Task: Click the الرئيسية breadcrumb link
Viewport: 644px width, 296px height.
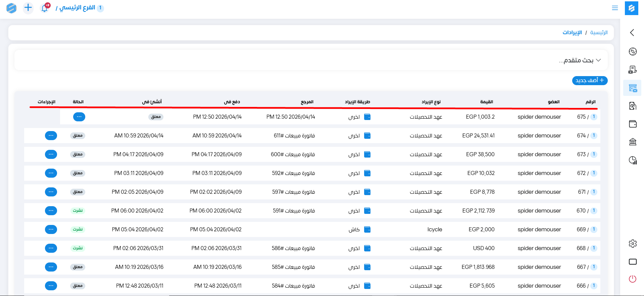Action: pyautogui.click(x=599, y=33)
